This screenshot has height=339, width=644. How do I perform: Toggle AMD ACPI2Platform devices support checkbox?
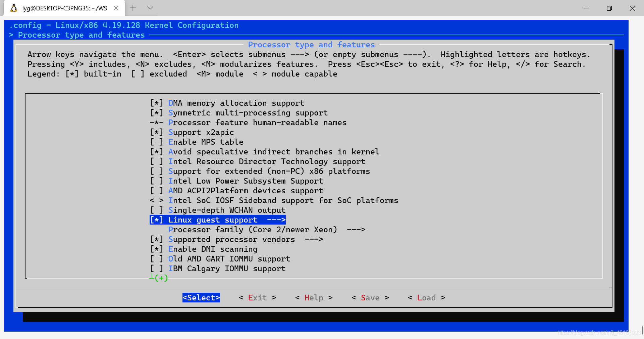[156, 191]
